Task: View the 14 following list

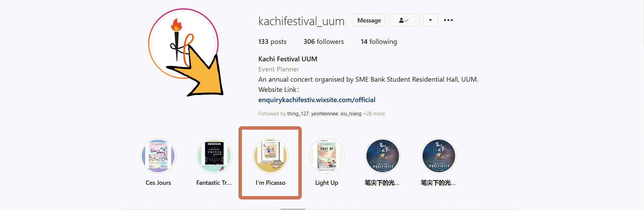Action: pyautogui.click(x=379, y=42)
